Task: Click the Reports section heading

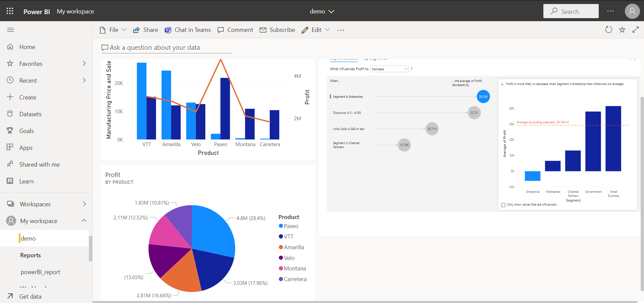Action: 31,255
